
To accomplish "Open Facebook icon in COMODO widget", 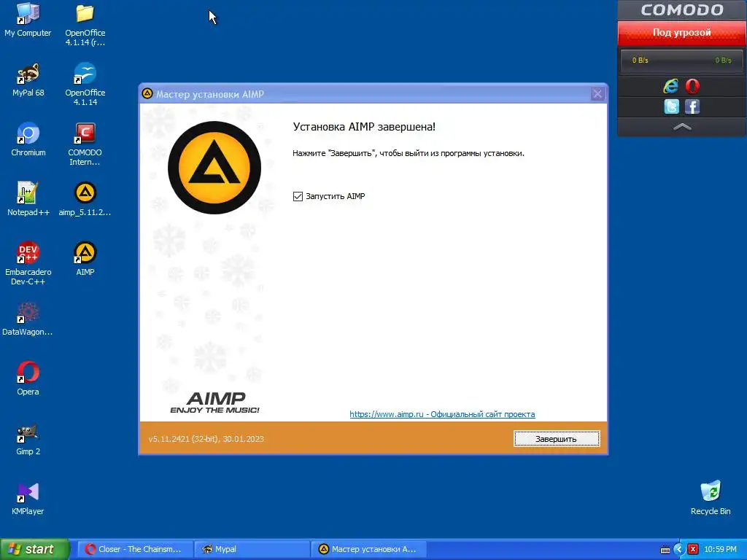I will tap(692, 106).
